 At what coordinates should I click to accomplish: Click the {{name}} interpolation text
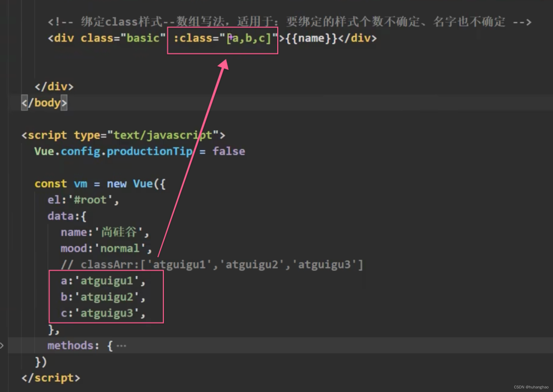pos(311,38)
